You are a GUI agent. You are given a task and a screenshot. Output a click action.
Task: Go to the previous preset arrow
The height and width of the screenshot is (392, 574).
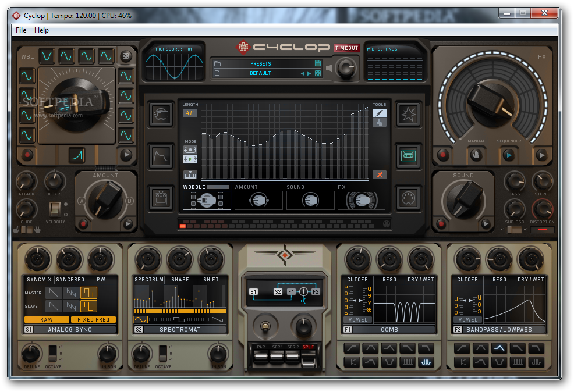click(x=303, y=73)
